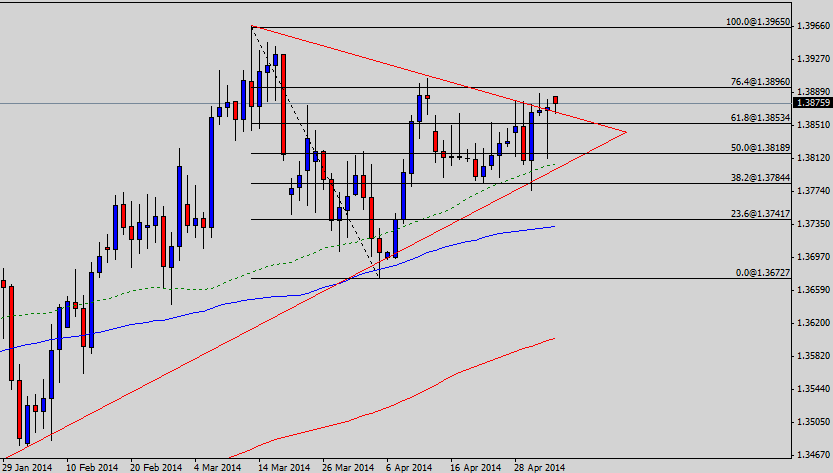Click the apex of the red triangle
This screenshot has height=473, width=833.
pyautogui.click(x=626, y=132)
